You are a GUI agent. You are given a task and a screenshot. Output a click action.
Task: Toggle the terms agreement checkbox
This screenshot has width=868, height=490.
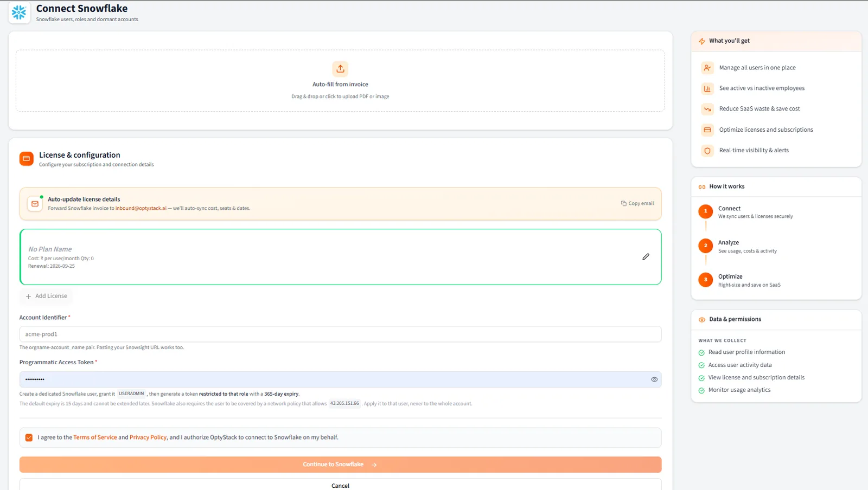(29, 437)
